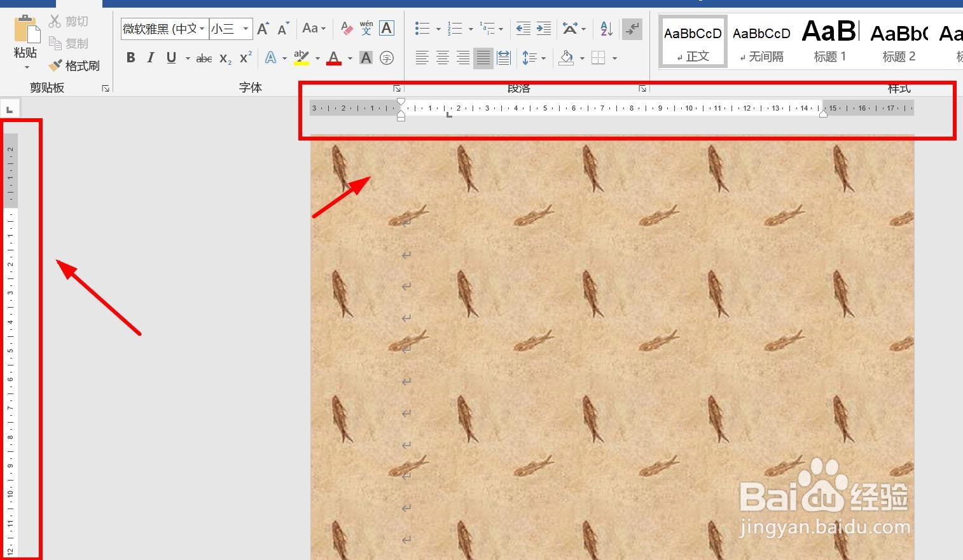Viewport: 963px width, 560px height.
Task: Apply numbered list
Action: point(455,29)
